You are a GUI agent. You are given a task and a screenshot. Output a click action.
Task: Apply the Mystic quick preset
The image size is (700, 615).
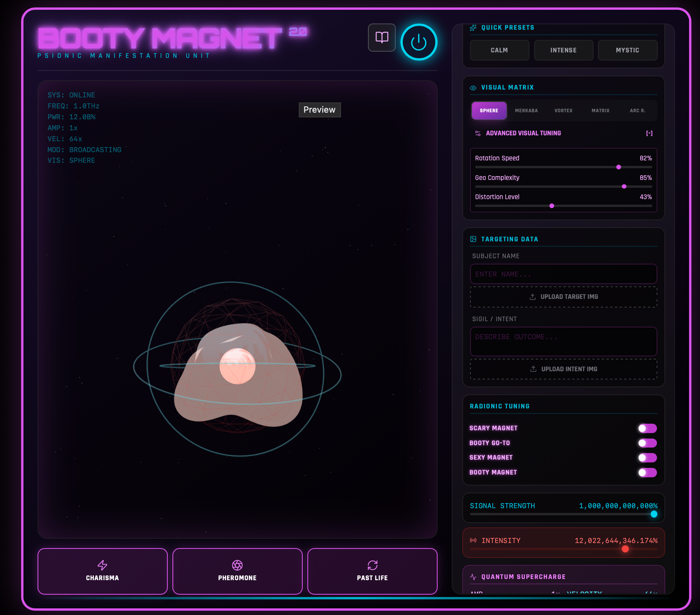(627, 50)
